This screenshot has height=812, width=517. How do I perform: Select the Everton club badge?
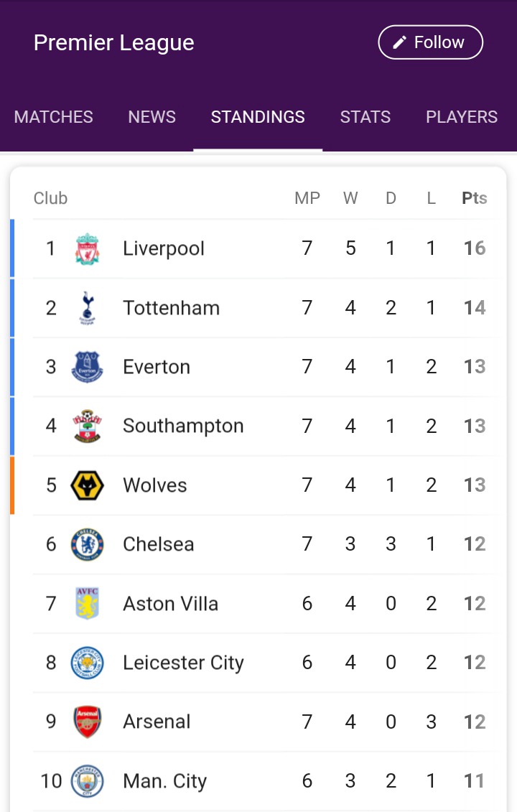[x=88, y=367]
